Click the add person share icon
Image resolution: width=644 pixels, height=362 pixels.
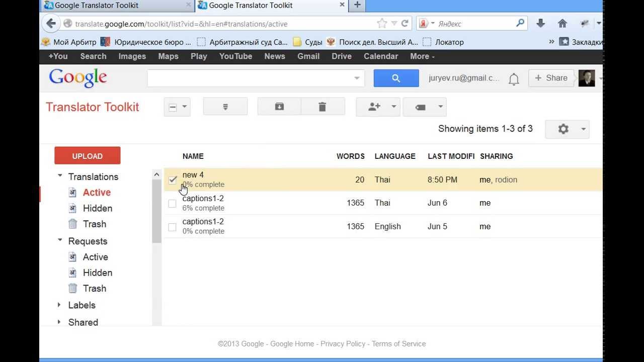point(374,107)
